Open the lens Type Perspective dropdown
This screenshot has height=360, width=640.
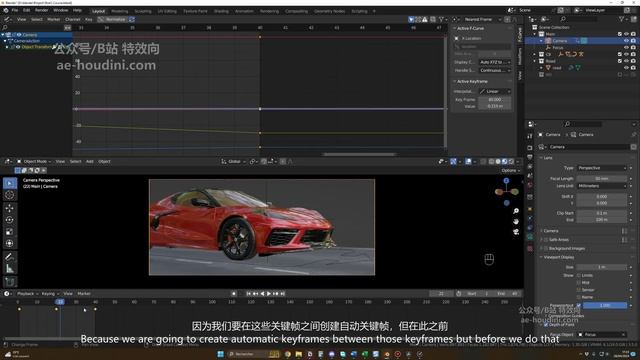(602, 168)
